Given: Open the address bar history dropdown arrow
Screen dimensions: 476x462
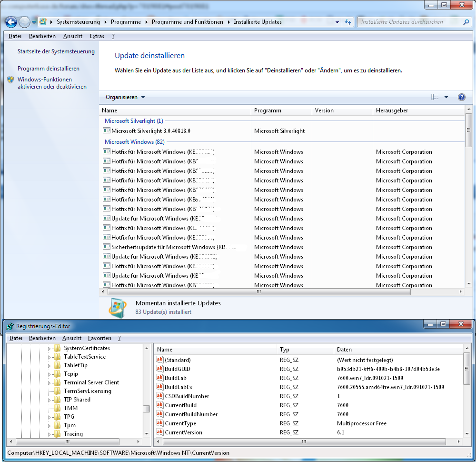Looking at the screenshot, I should pos(337,22).
